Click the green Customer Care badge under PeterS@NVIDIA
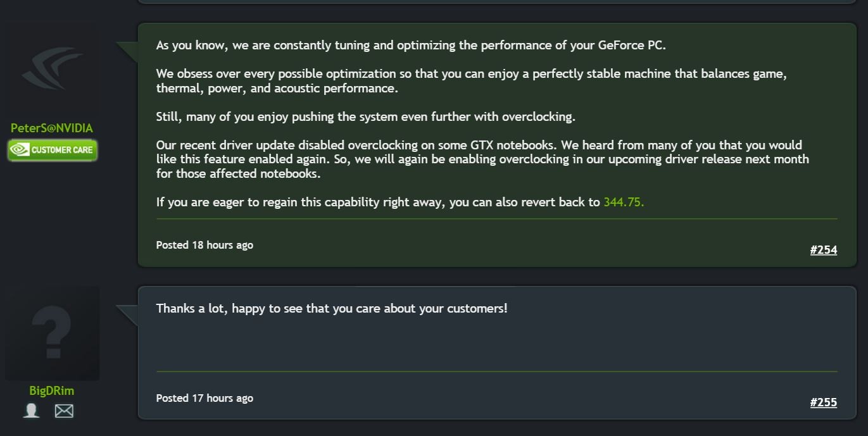Viewport: 868px width, 436px height. coord(52,150)
